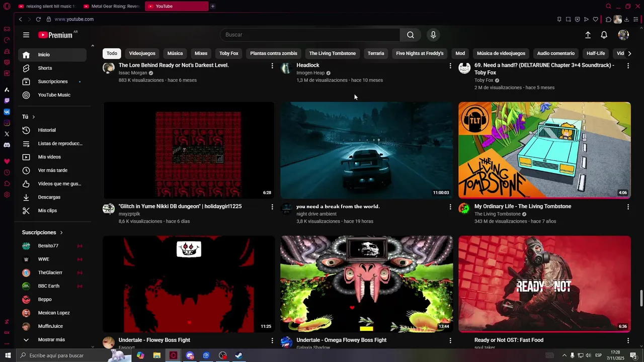The width and height of the screenshot is (644, 362).
Task: Open Opera snapshot tool in address bar
Action: click(x=568, y=19)
